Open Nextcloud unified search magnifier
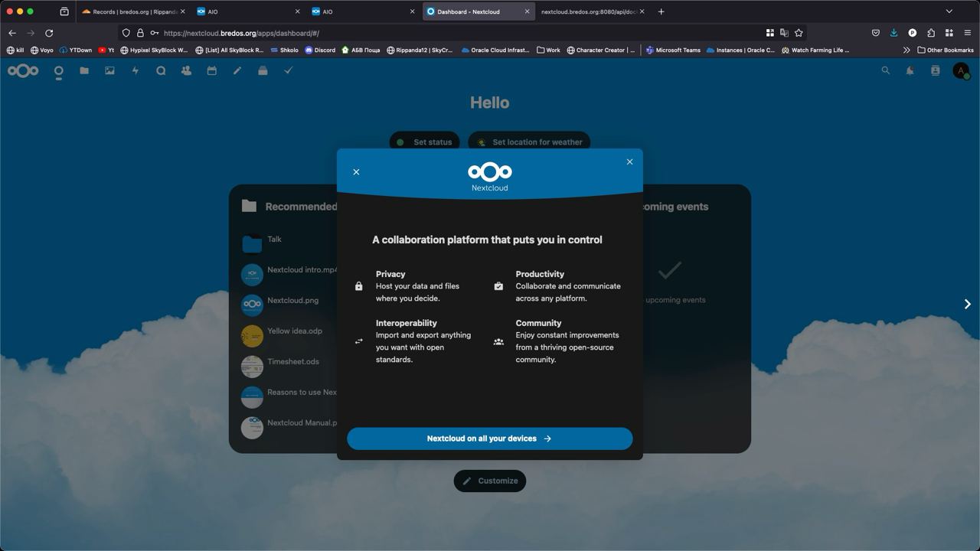Image resolution: width=980 pixels, height=551 pixels. click(x=886, y=70)
